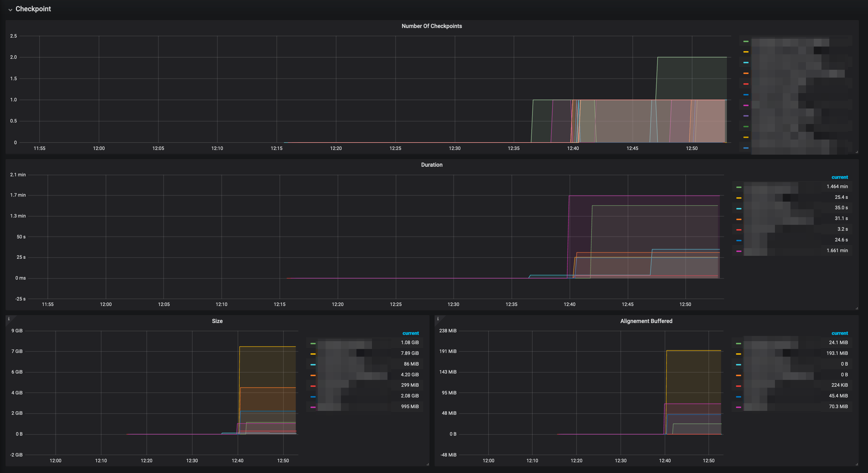Click the yellow color swatch for the 193.1 MiB series
This screenshot has width=868, height=473.
pos(739,354)
